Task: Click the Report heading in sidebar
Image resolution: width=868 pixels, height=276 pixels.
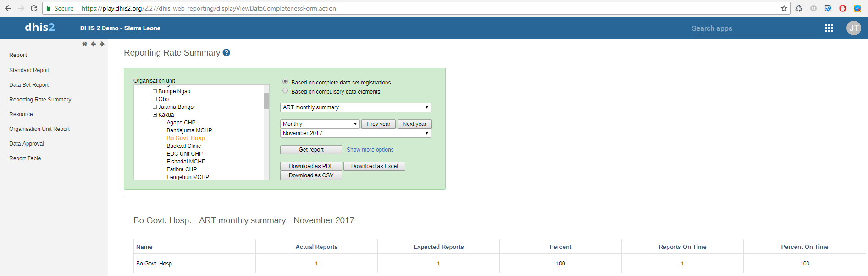Action: pyautogui.click(x=18, y=55)
